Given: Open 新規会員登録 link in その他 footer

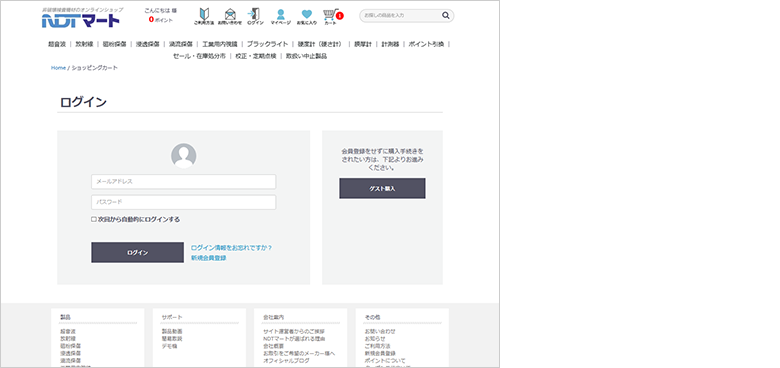Looking at the screenshot, I should [380, 353].
